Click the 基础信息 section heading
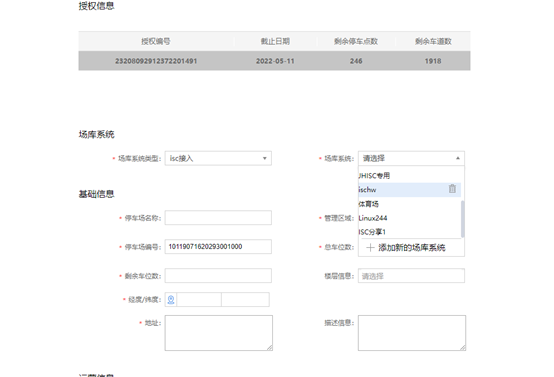Image resolution: width=554 pixels, height=377 pixels. (x=96, y=194)
